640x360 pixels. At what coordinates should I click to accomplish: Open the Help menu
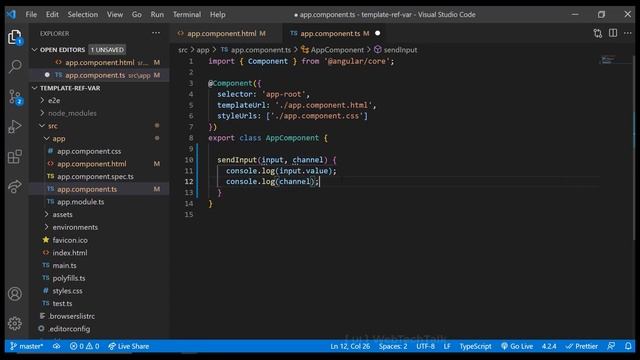(218, 14)
